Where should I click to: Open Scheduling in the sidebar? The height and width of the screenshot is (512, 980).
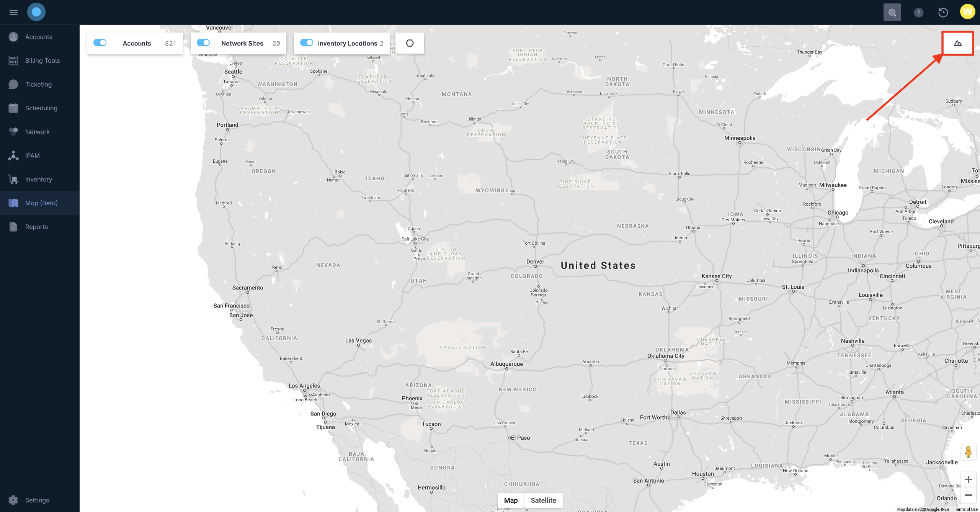[40, 108]
